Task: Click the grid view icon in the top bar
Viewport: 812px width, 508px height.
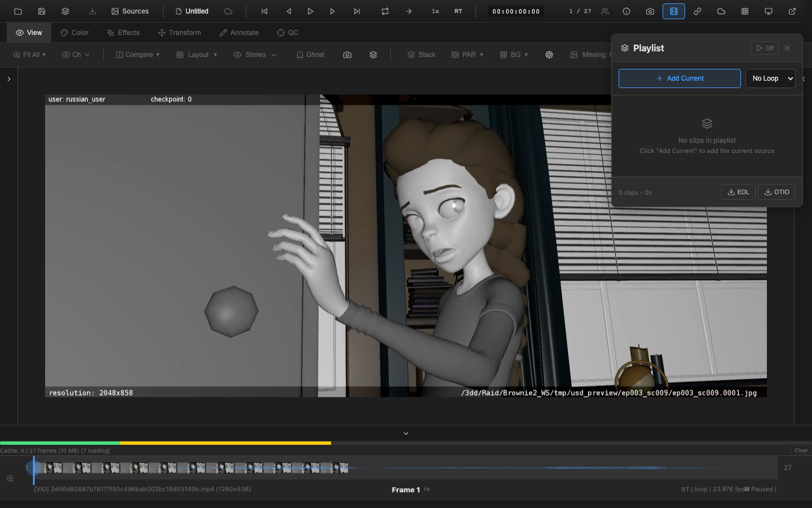Action: click(744, 11)
